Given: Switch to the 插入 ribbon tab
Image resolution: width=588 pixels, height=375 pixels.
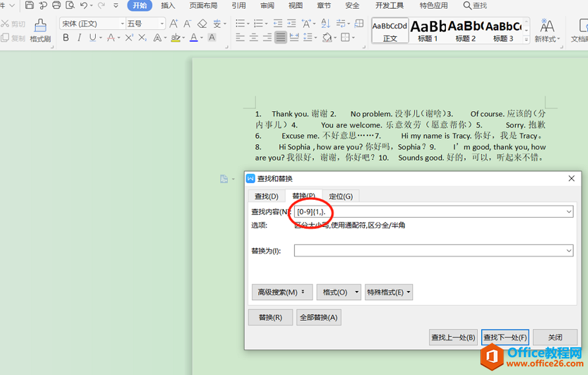Looking at the screenshot, I should tap(168, 5).
